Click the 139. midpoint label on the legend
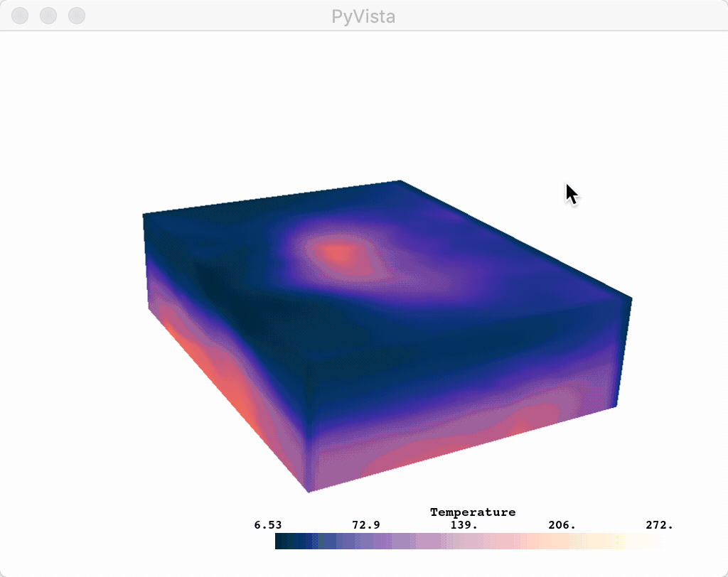Image resolution: width=728 pixels, height=577 pixels. click(464, 524)
